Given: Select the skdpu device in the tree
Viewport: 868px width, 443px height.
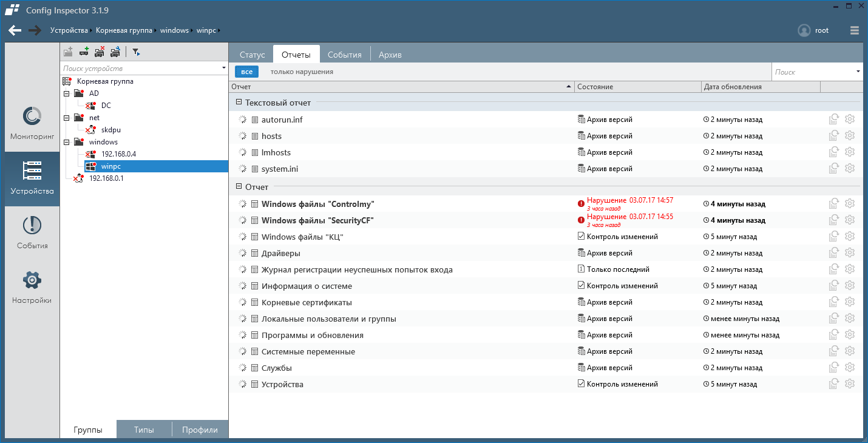Looking at the screenshot, I should tap(110, 130).
